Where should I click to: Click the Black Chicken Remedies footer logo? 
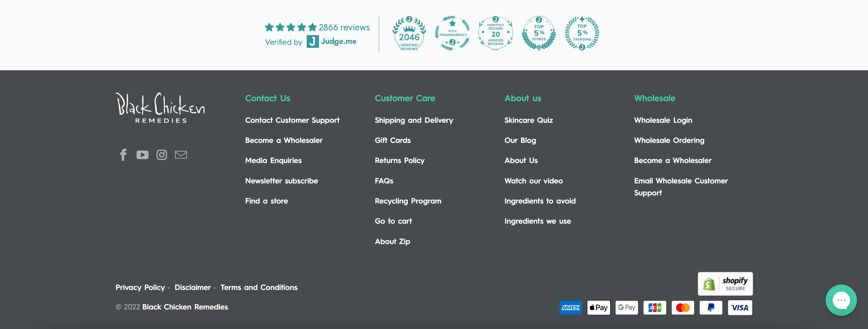tap(160, 108)
